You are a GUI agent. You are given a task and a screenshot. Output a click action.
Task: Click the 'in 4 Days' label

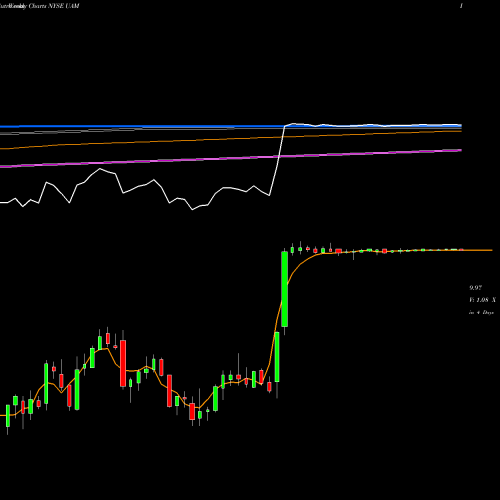(481, 313)
